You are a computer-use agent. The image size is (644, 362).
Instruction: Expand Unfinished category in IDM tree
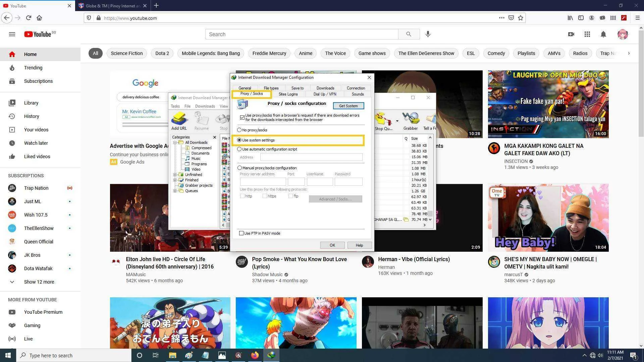(x=175, y=175)
